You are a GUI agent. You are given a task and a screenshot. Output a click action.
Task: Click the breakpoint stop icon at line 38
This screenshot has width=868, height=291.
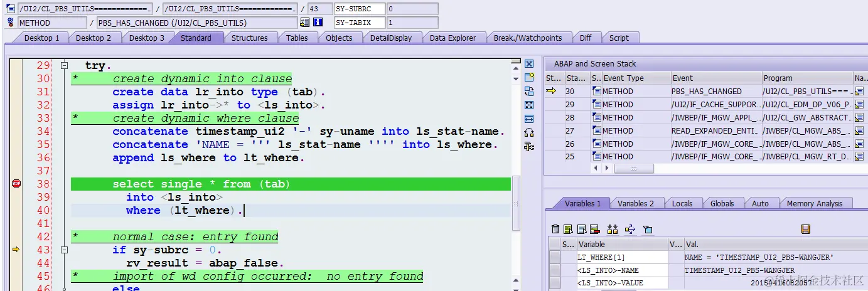[16, 184]
